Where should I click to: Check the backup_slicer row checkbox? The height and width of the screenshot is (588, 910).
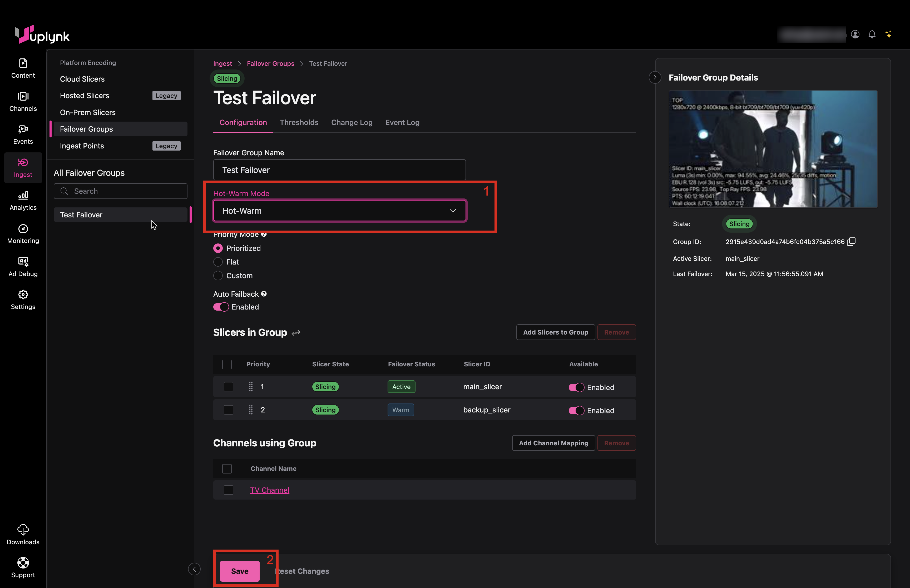click(x=228, y=410)
